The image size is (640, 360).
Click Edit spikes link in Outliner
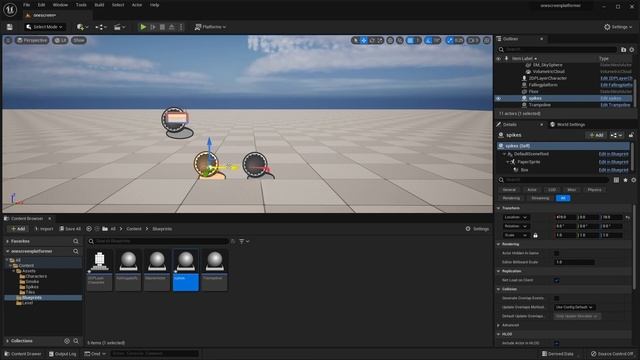pyautogui.click(x=611, y=98)
